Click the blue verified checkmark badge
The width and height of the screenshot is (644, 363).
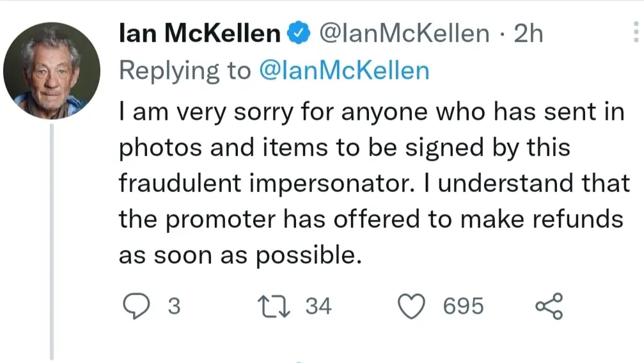pos(299,33)
